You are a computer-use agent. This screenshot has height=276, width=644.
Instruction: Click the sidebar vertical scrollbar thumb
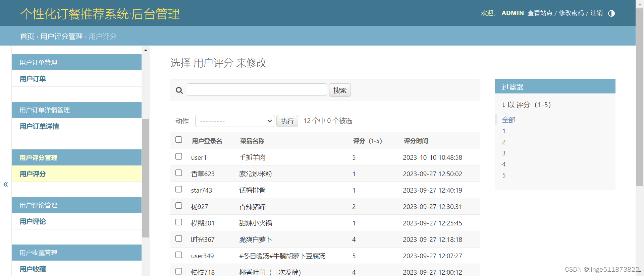click(x=146, y=178)
